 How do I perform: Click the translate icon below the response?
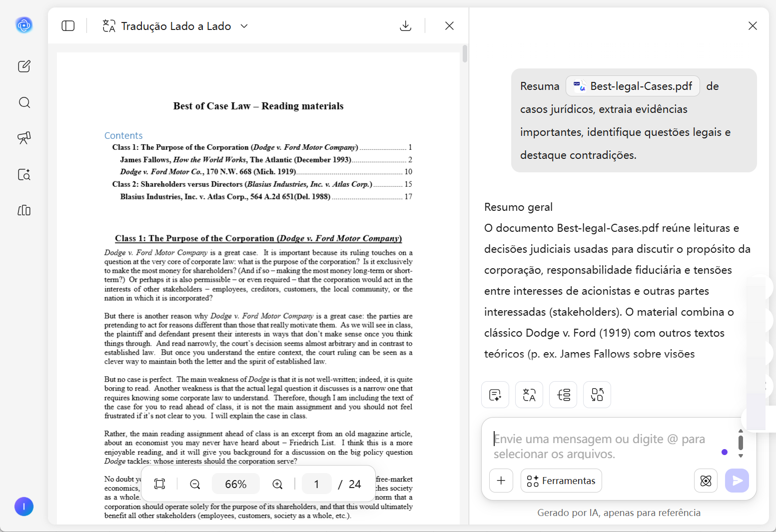tap(529, 395)
